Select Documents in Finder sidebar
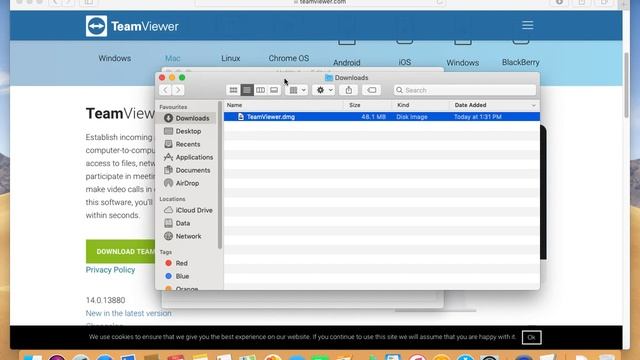Viewport: 640px width, 360px height. click(187, 170)
